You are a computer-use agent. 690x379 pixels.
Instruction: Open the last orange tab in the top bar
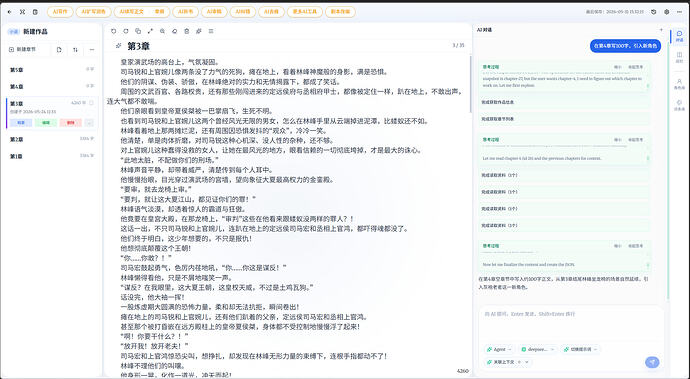(x=341, y=12)
